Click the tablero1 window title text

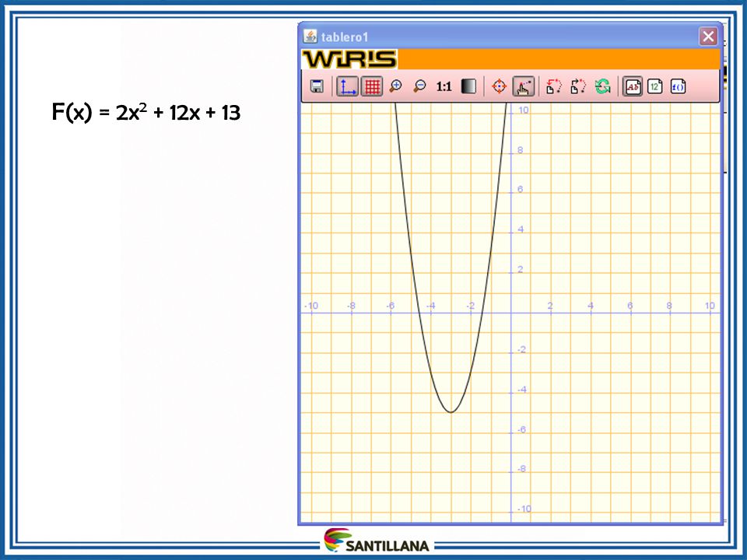(x=345, y=37)
